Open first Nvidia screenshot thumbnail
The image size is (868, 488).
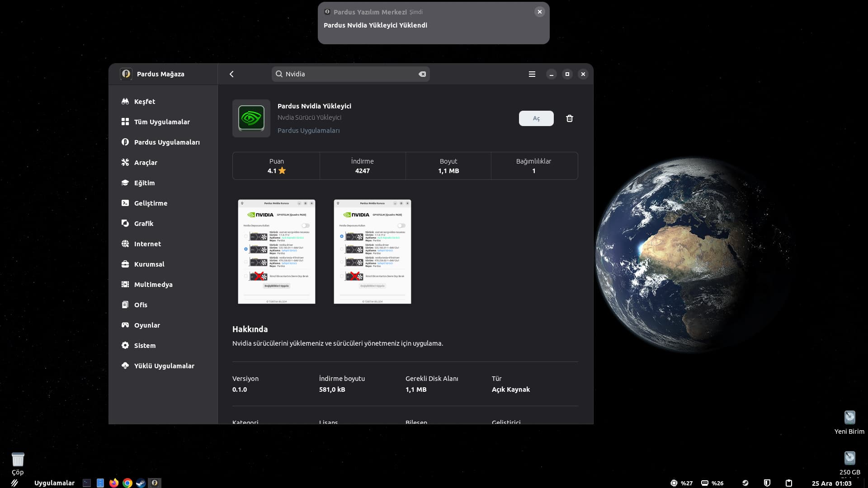click(276, 252)
